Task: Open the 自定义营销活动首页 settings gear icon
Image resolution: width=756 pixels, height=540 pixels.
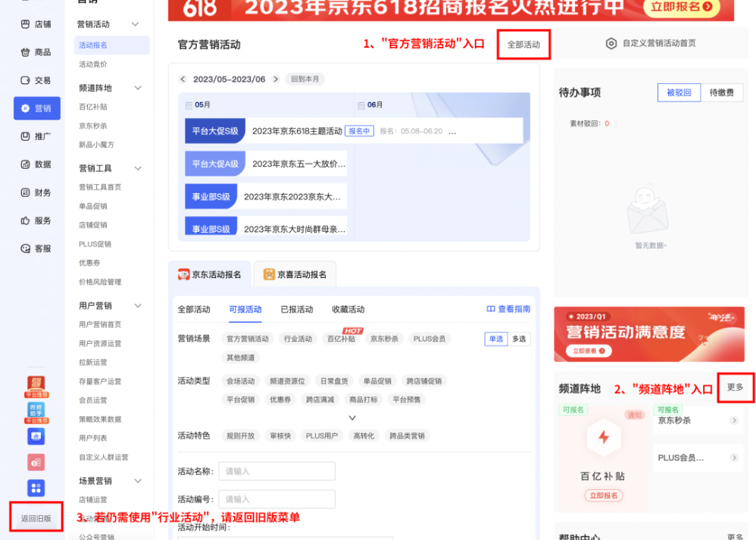Action: pyautogui.click(x=612, y=44)
